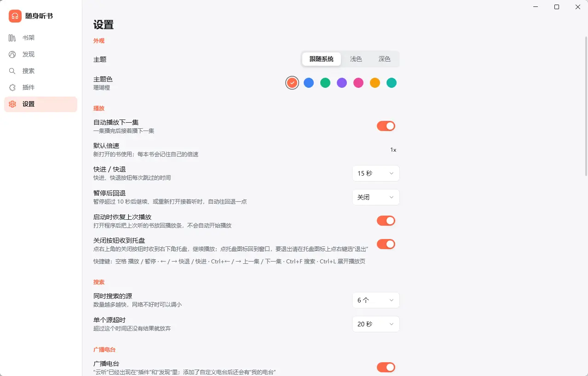Pick the blue accent color swatch

[x=309, y=83]
